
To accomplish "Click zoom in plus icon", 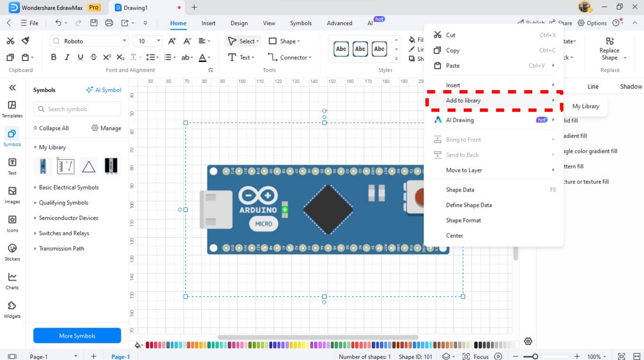I will coord(577,356).
